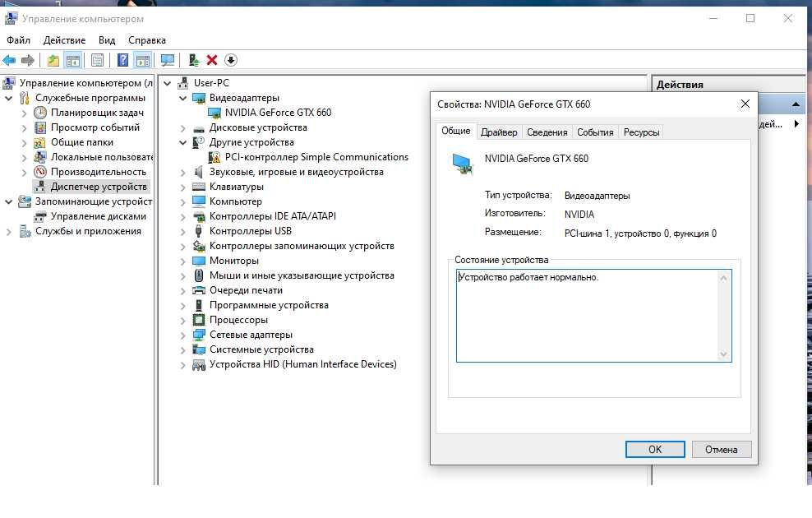This screenshot has height=518, width=812.
Task: Open the Действие menu
Action: (64, 40)
